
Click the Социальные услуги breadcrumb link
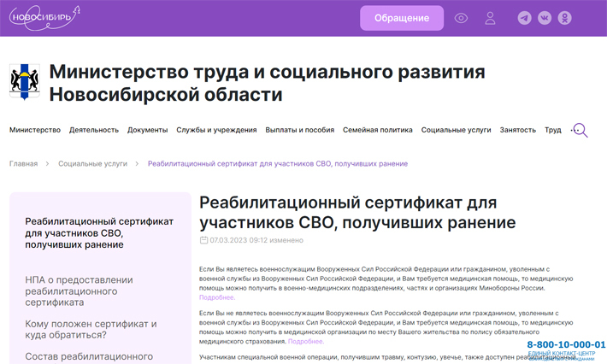pos(92,163)
